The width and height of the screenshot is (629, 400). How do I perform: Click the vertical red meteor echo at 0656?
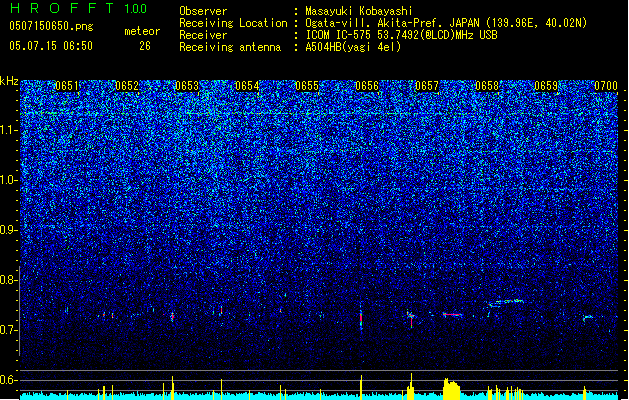click(361, 319)
